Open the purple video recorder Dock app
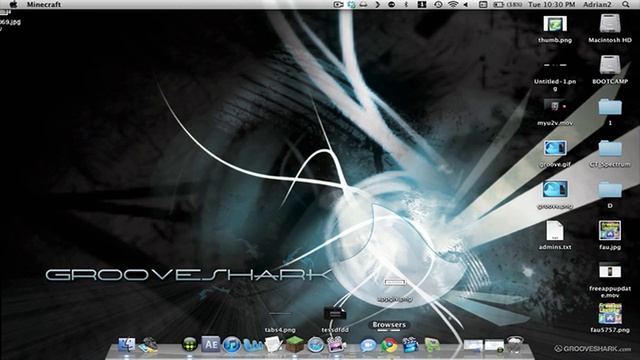 (x=336, y=345)
